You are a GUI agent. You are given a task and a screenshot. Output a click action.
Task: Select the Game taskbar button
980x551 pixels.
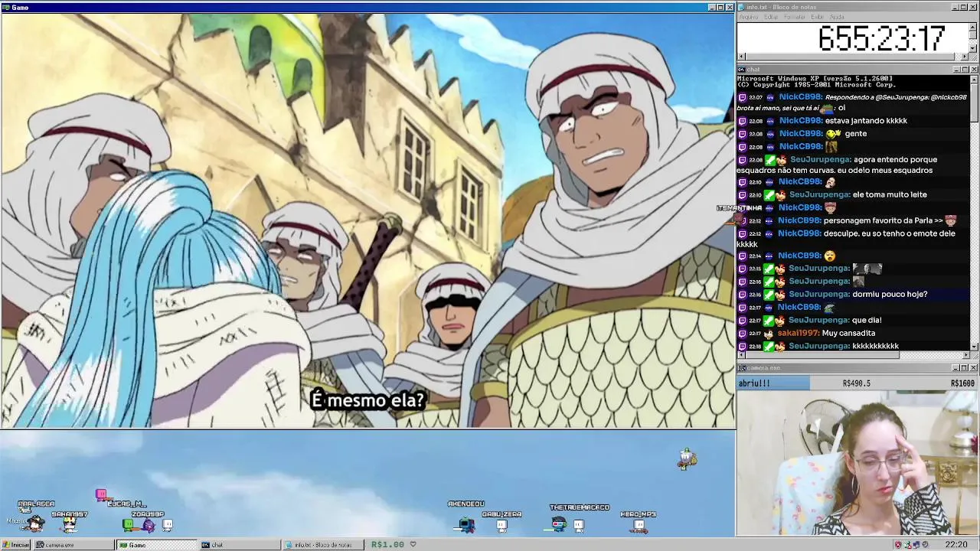(157, 545)
